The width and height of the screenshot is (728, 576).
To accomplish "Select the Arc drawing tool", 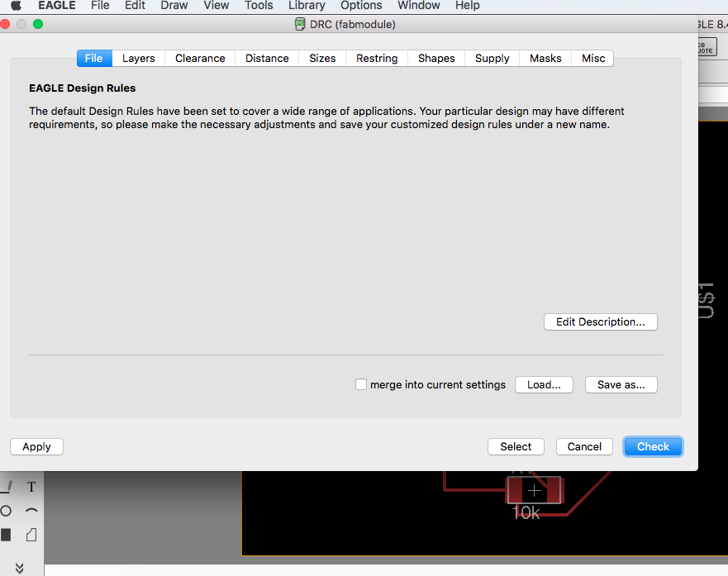I will point(31,511).
